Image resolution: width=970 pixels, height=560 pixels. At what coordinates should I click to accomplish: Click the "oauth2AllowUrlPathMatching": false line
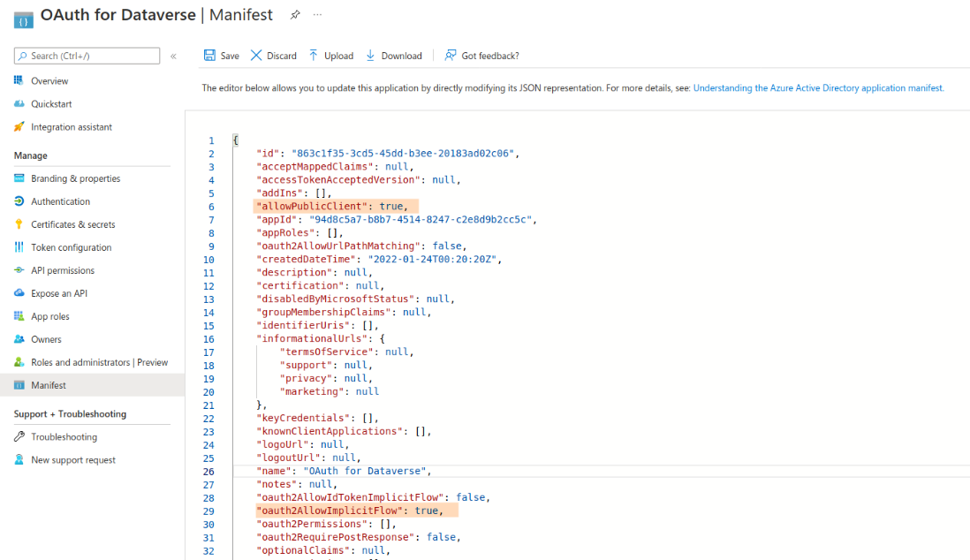coord(362,246)
